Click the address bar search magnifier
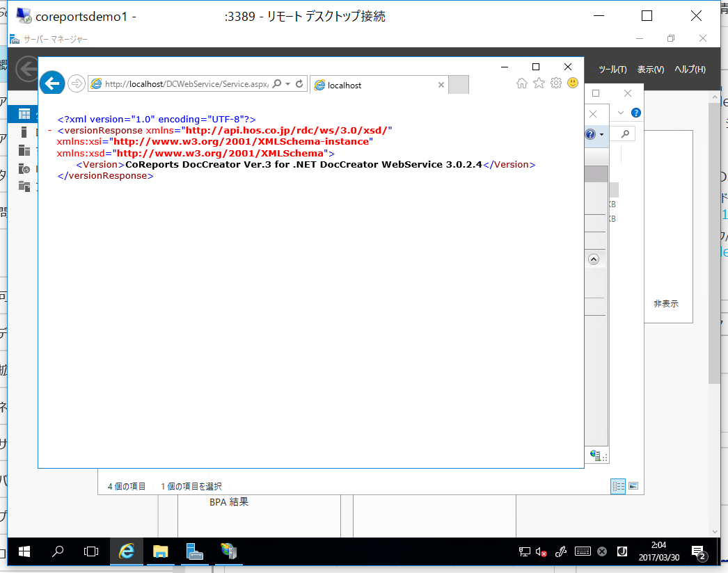 click(277, 83)
